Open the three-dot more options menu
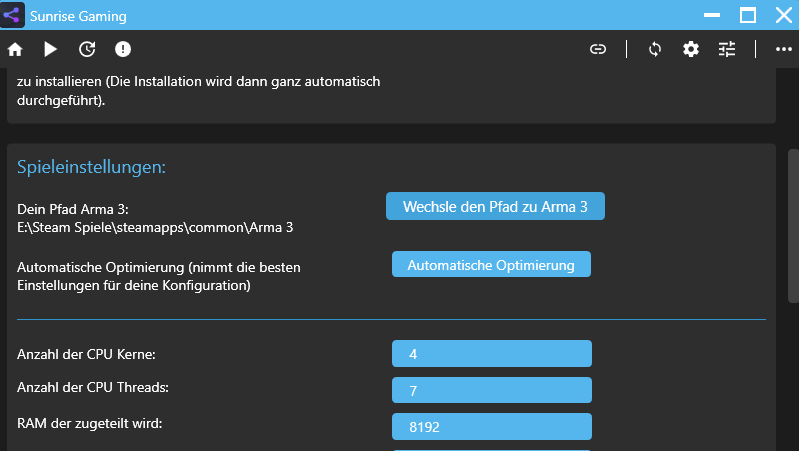 click(783, 49)
